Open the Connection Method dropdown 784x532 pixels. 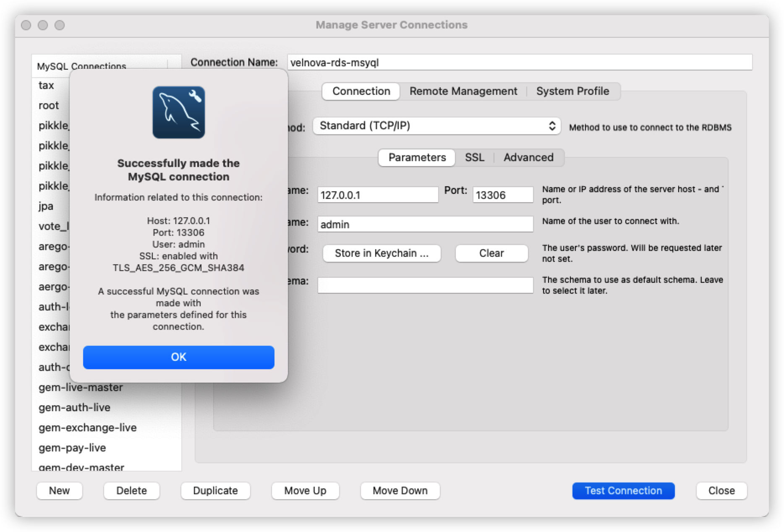[x=436, y=126]
